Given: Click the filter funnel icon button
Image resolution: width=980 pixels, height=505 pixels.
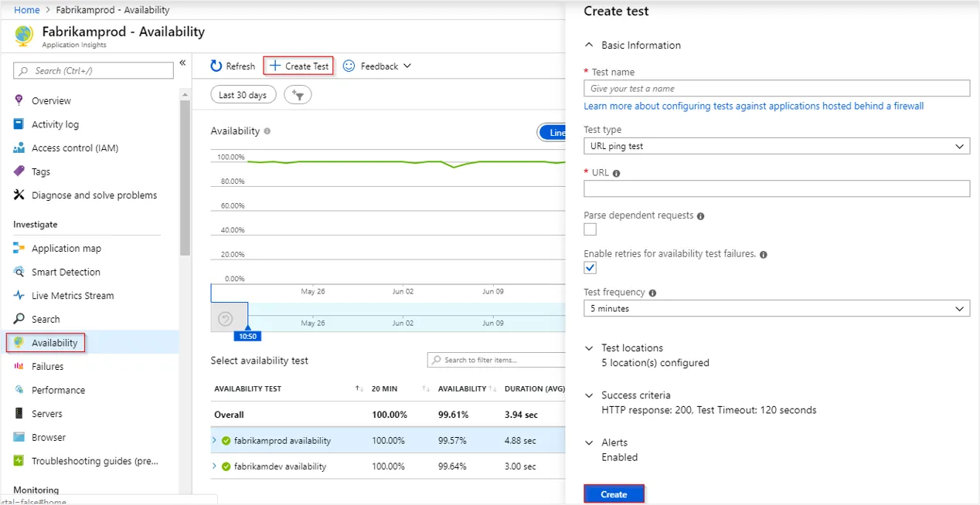Looking at the screenshot, I should tap(298, 95).
